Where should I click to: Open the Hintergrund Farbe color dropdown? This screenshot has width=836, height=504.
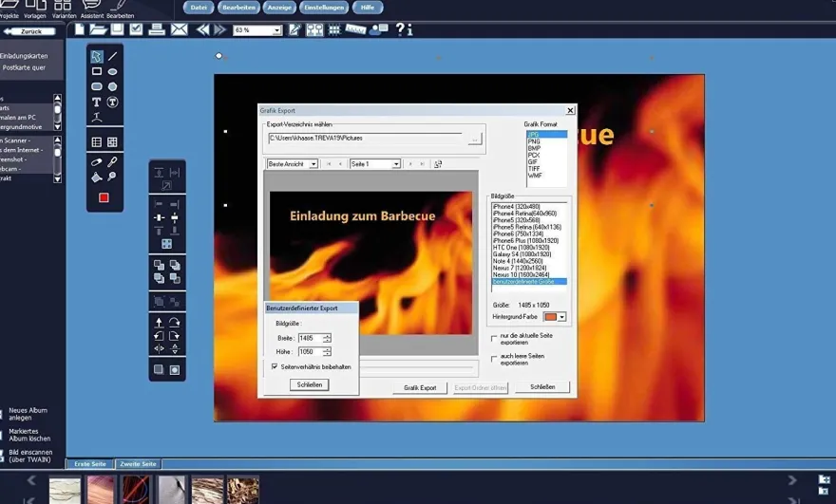[x=561, y=317]
